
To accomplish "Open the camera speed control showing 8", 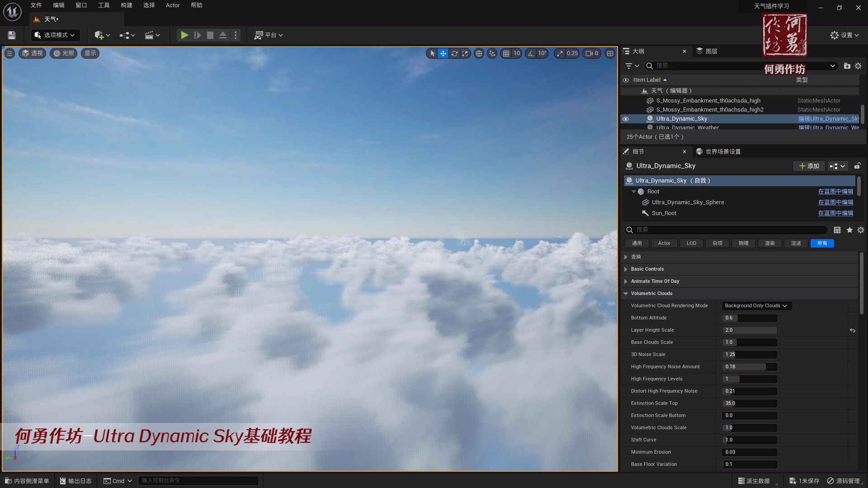I will click(592, 53).
